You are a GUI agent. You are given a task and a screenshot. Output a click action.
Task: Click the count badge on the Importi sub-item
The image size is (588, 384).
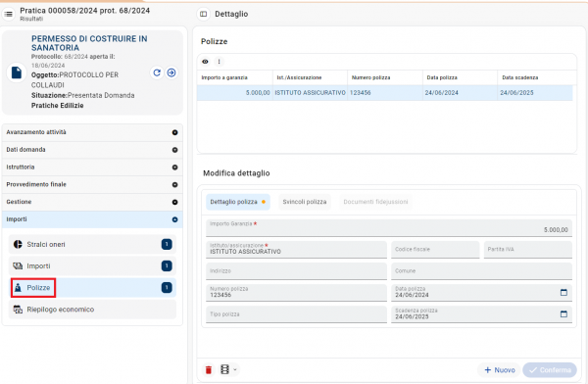pos(167,265)
